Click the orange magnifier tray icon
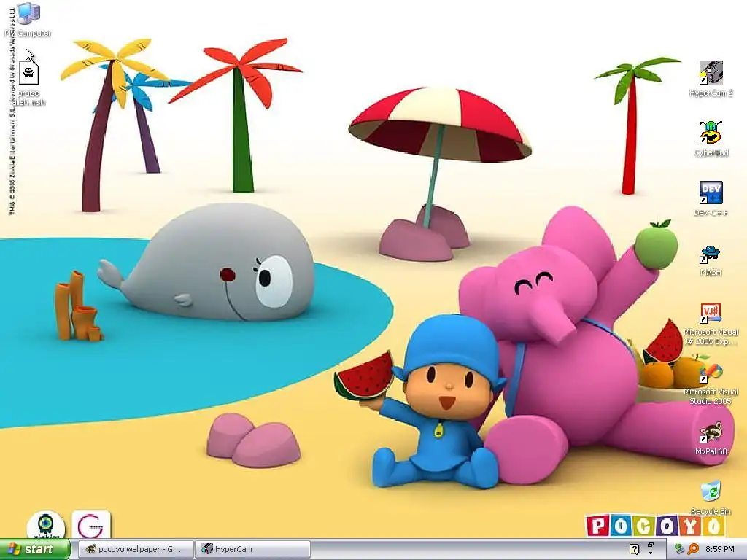 click(693, 549)
